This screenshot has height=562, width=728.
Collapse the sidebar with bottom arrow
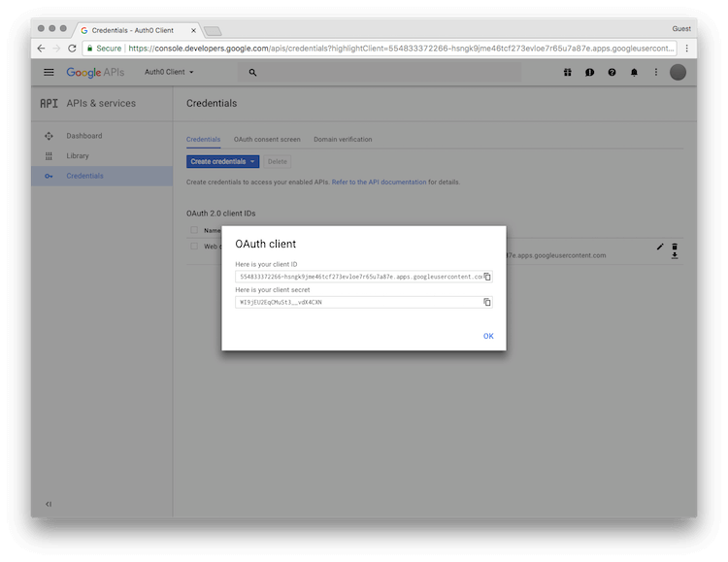click(49, 504)
